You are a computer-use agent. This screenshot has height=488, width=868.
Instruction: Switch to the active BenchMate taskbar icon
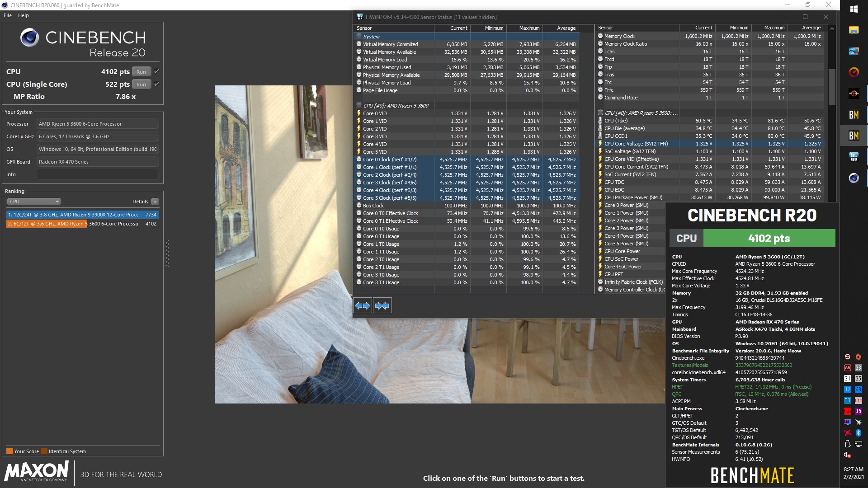coord(854,136)
